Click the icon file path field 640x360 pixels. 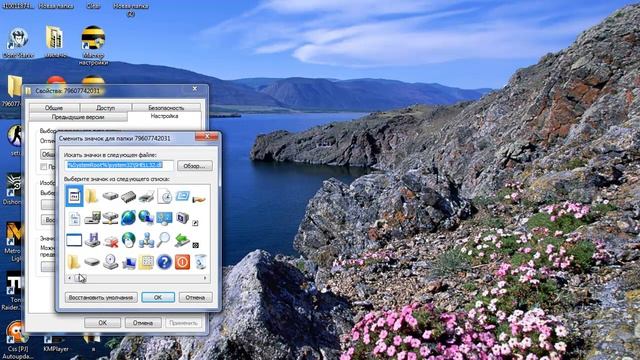tap(119, 165)
